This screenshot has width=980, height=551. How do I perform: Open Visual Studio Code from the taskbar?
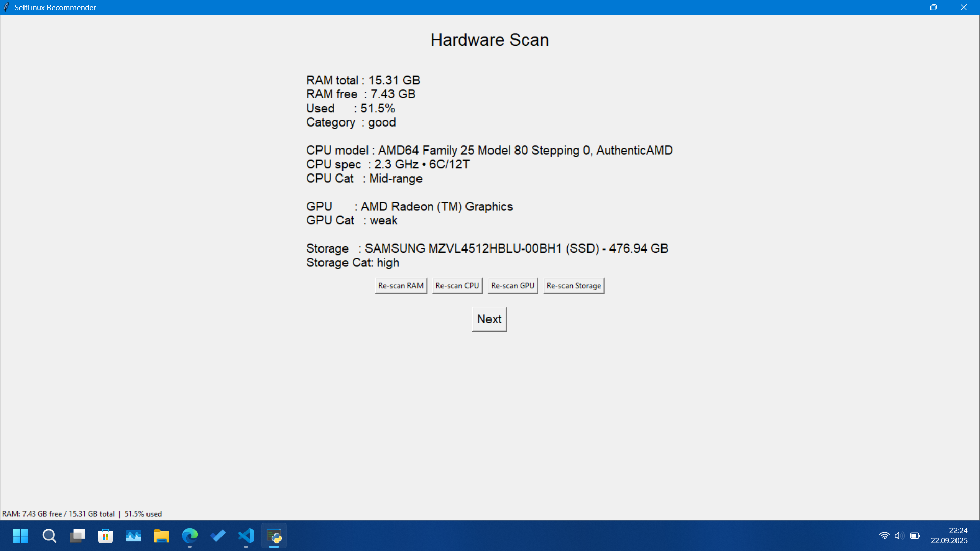pos(246,536)
